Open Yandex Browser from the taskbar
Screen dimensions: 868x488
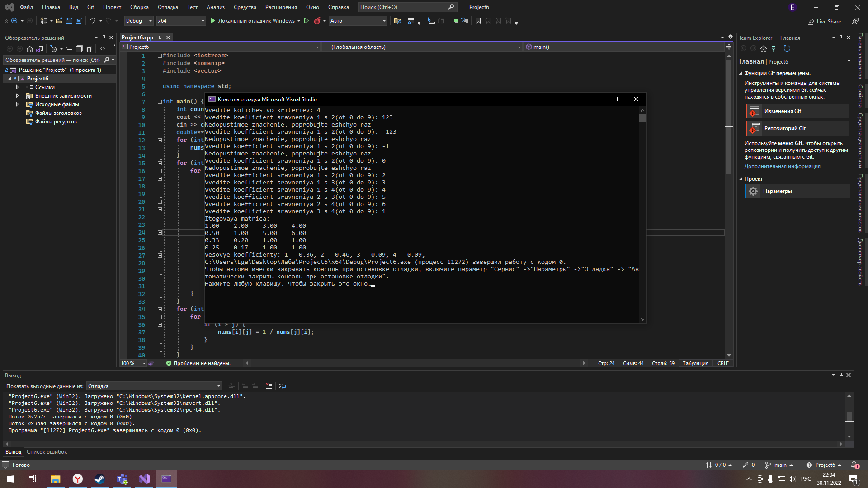[78, 479]
